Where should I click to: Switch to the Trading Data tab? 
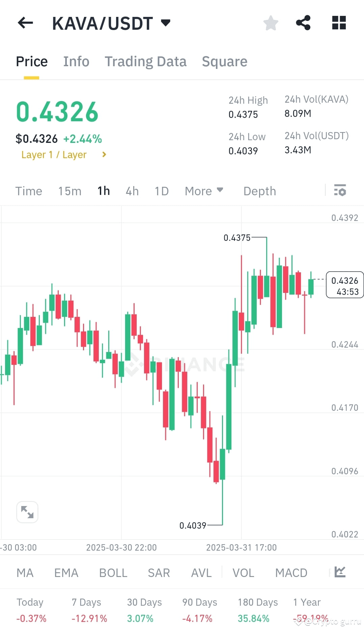coord(146,61)
